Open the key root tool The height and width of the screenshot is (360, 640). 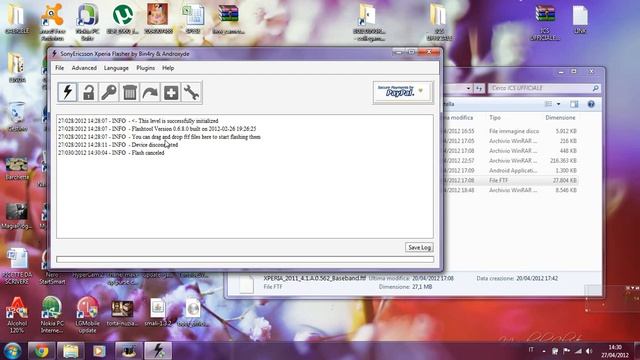click(x=109, y=92)
